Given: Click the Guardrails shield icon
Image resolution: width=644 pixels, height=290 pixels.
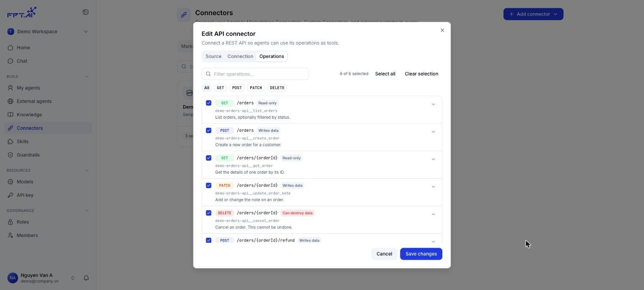Looking at the screenshot, I should 11,155.
